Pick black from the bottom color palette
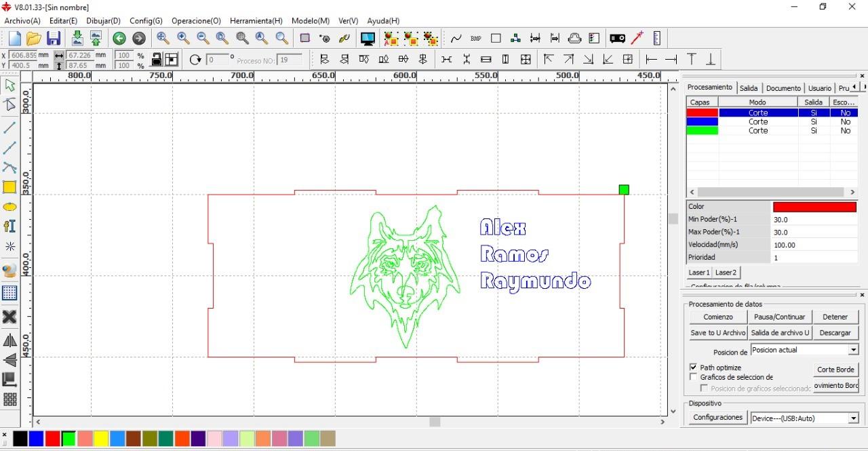Viewport: 868px width, 451px height. [20, 439]
